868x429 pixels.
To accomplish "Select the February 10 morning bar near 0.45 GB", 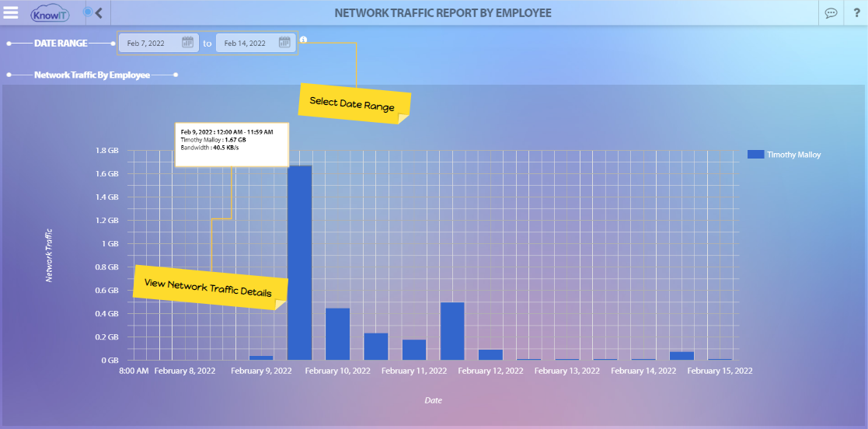I will point(338,334).
